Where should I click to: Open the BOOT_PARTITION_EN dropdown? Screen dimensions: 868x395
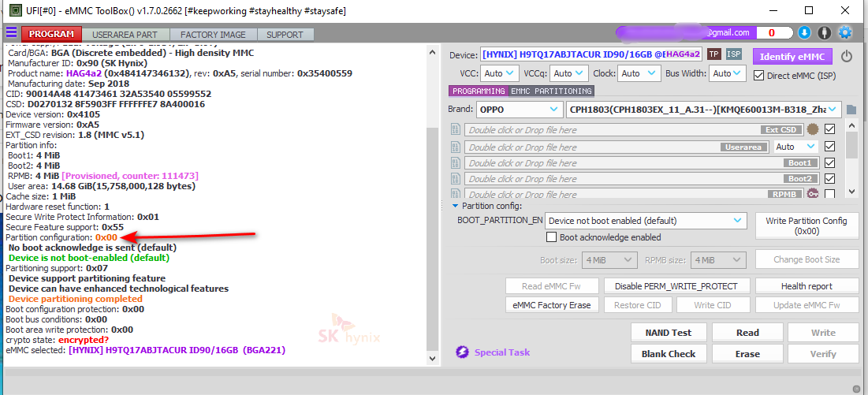pyautogui.click(x=646, y=221)
